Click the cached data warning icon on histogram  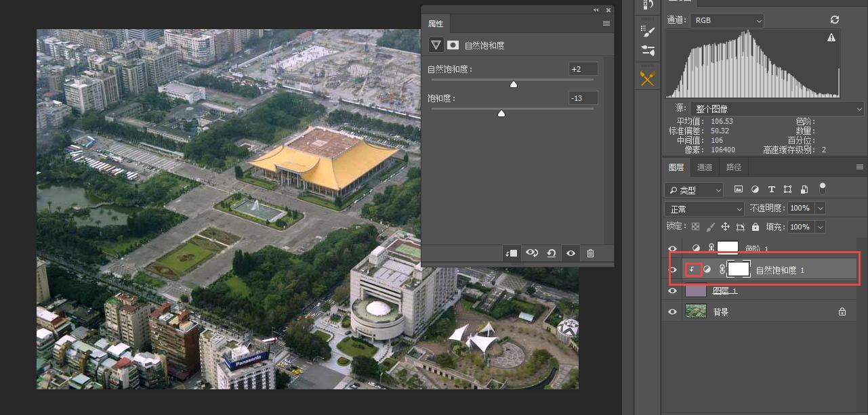click(831, 37)
